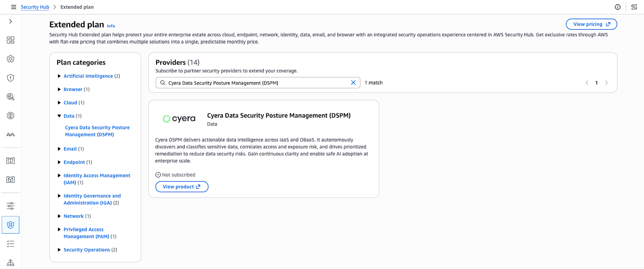Click the Not subscribed status text
Viewport: 644px width, 269px height.
[179, 175]
